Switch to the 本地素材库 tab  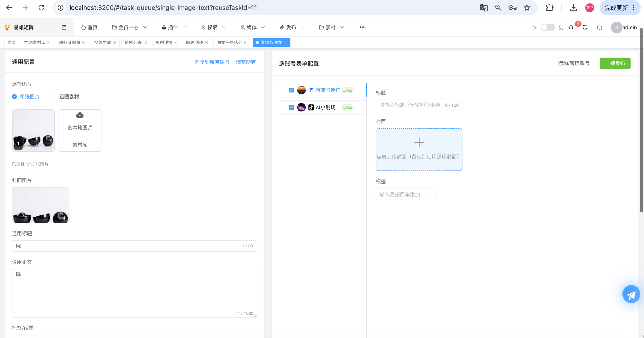(x=35, y=43)
